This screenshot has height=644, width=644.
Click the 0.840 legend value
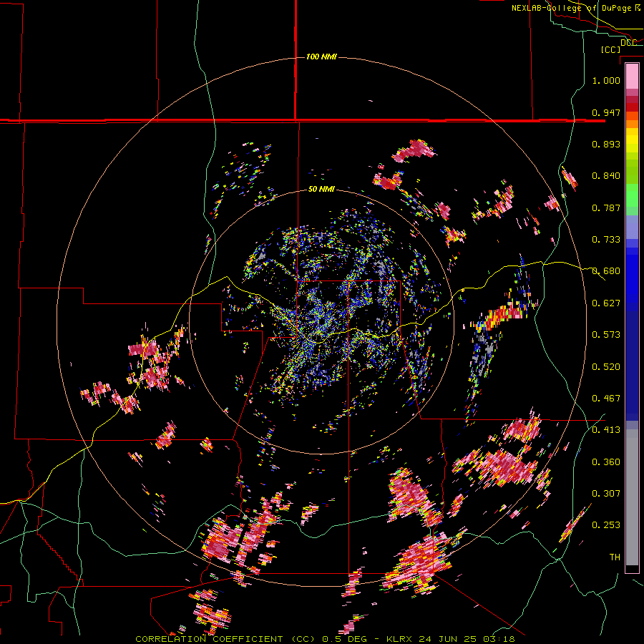606,176
